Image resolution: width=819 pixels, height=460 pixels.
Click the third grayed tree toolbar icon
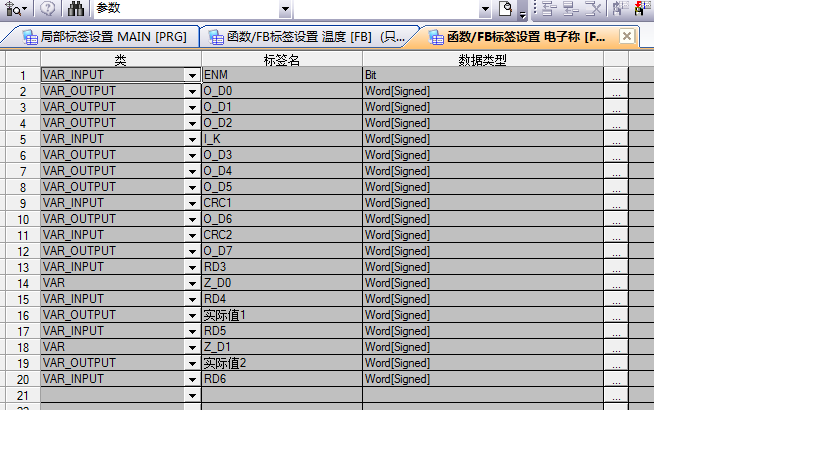pos(592,9)
